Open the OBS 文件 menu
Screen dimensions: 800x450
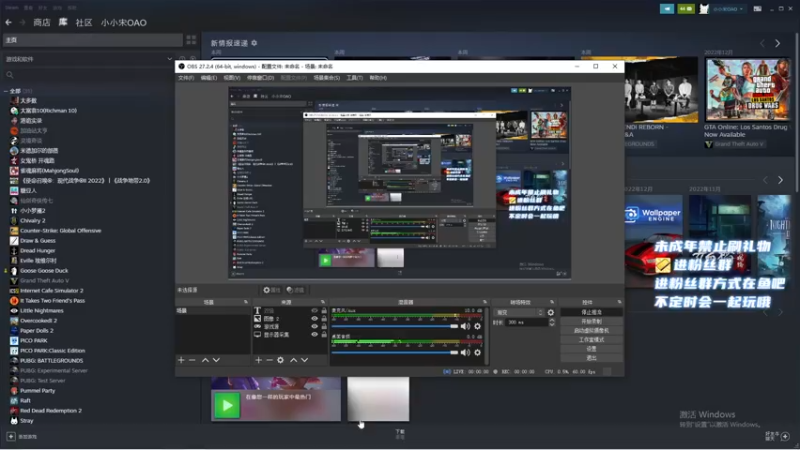(x=186, y=78)
